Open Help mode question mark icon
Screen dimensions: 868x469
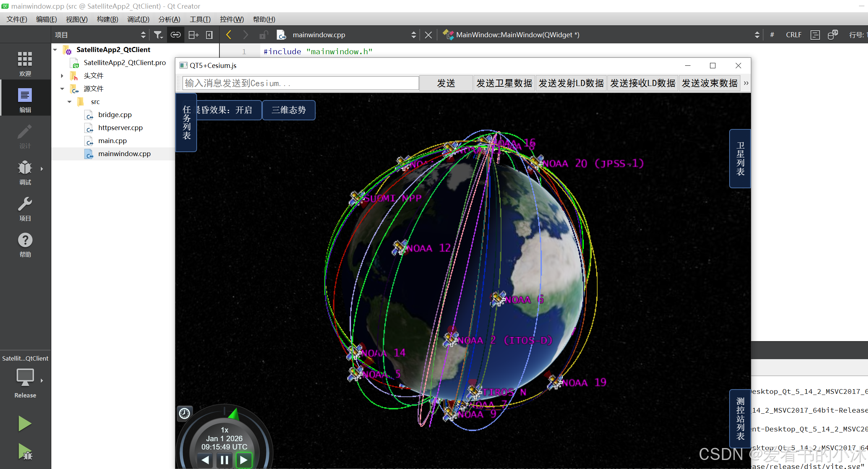(x=25, y=240)
